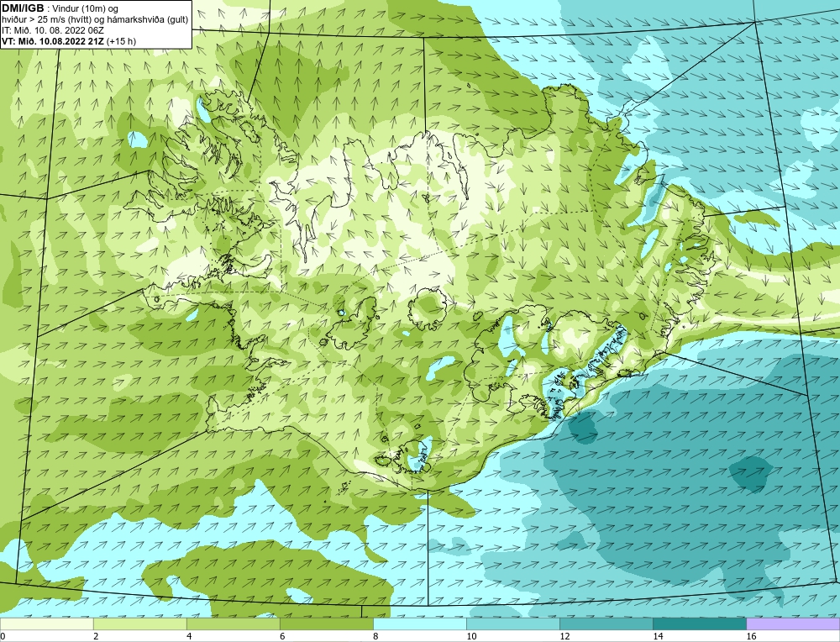
Task: Click the legend label "0"
Action: tap(3, 636)
